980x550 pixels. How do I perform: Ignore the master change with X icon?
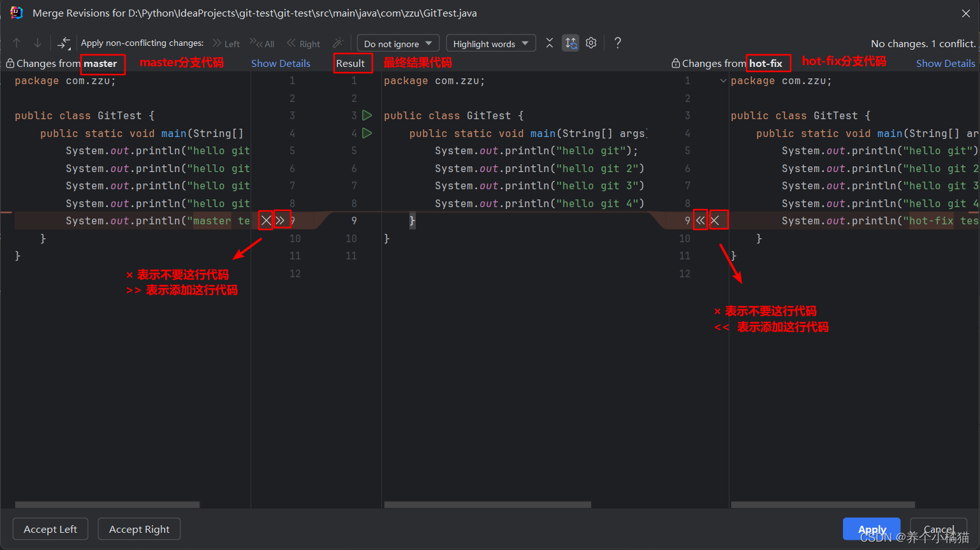pyautogui.click(x=266, y=221)
